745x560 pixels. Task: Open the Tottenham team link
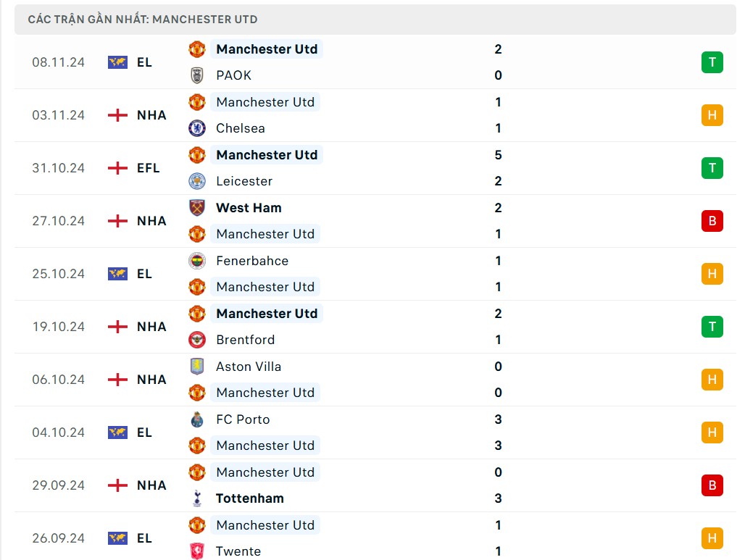pyautogui.click(x=250, y=498)
